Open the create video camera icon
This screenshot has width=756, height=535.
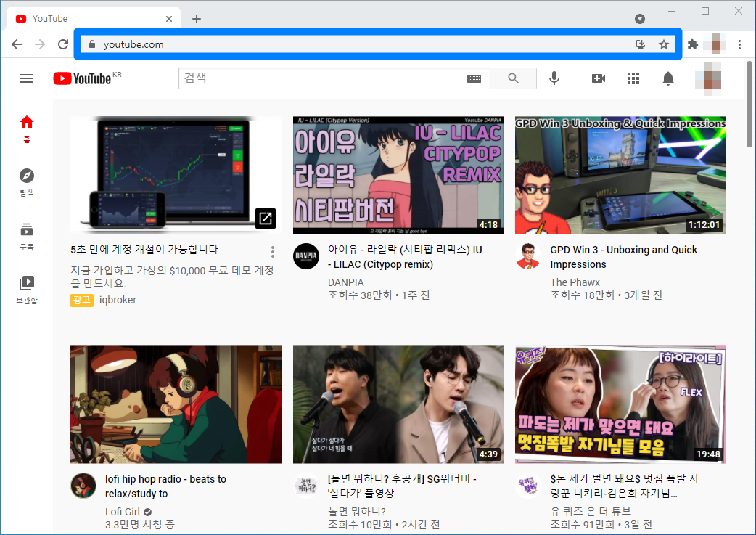click(x=599, y=78)
